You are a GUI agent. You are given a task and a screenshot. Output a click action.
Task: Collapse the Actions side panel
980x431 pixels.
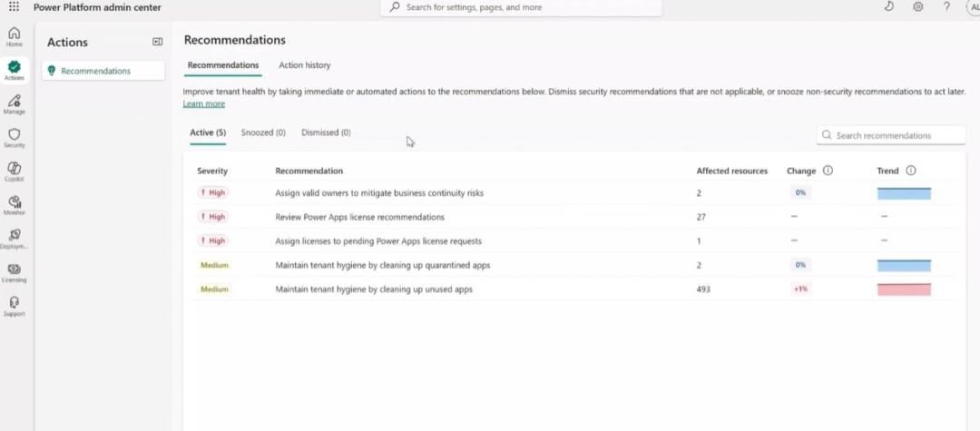point(158,42)
